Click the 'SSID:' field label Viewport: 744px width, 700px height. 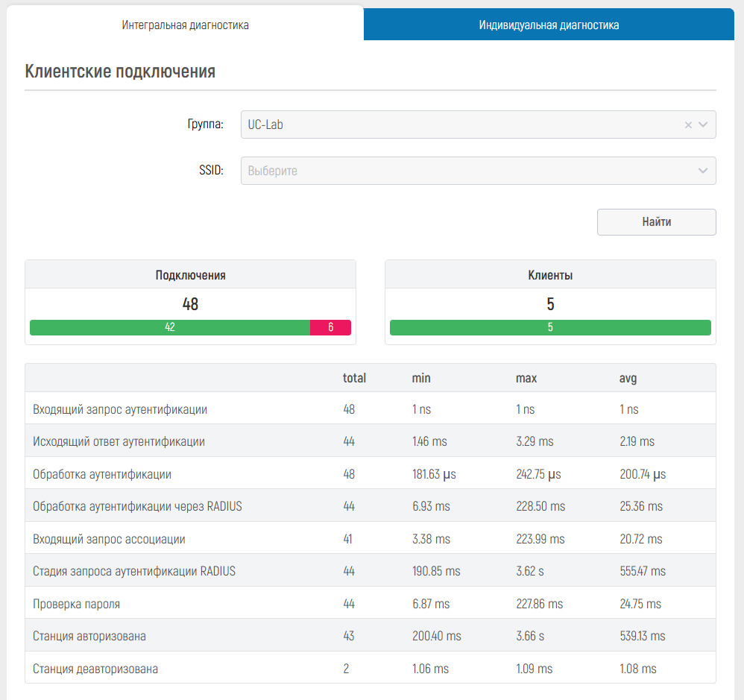(211, 170)
